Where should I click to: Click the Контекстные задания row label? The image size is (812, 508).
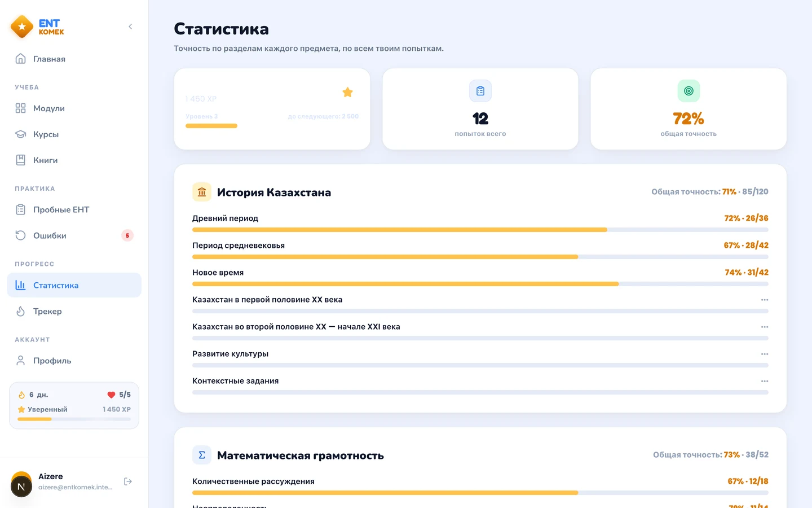[235, 381]
